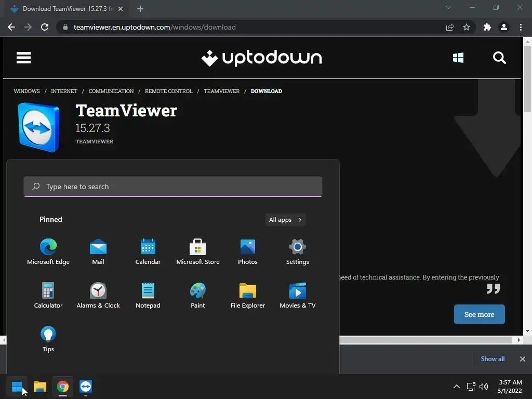Open Notepad from pinned apps
Screen dimensions: 532x399
coord(148,295)
